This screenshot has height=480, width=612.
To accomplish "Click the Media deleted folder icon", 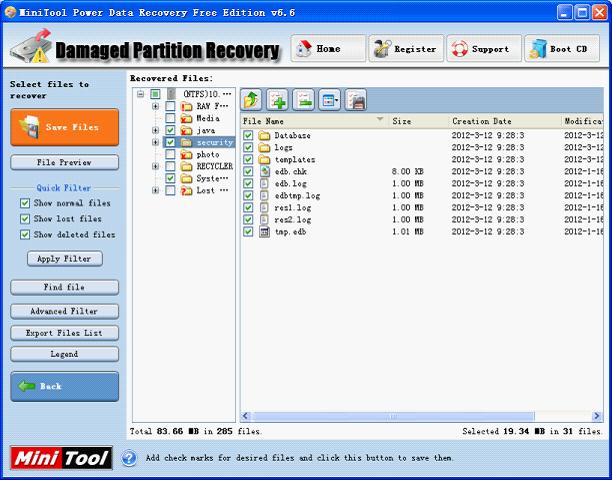I will click(x=186, y=118).
